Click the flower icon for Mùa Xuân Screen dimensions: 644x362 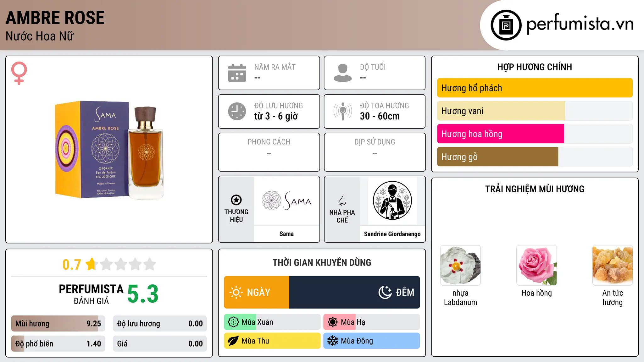pyautogui.click(x=233, y=322)
